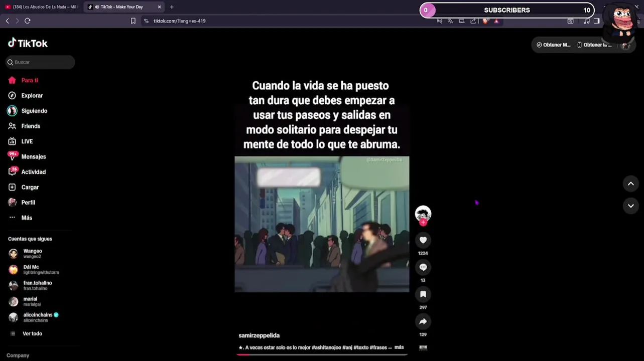Close the TikTok - Make Your Day tab
This screenshot has height=361, width=644.
[x=160, y=7]
